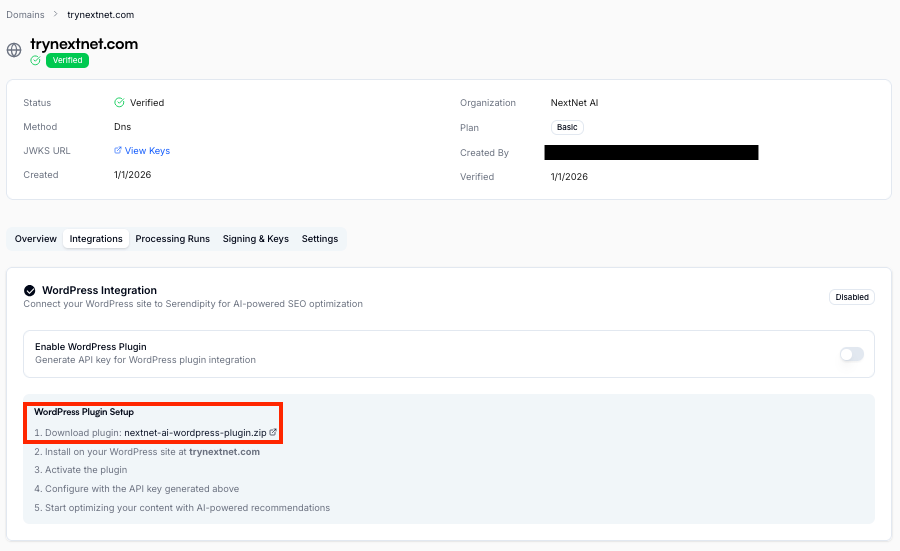This screenshot has width=900, height=551.
Task: Click the green Verified badge under domain title
Action: point(67,60)
